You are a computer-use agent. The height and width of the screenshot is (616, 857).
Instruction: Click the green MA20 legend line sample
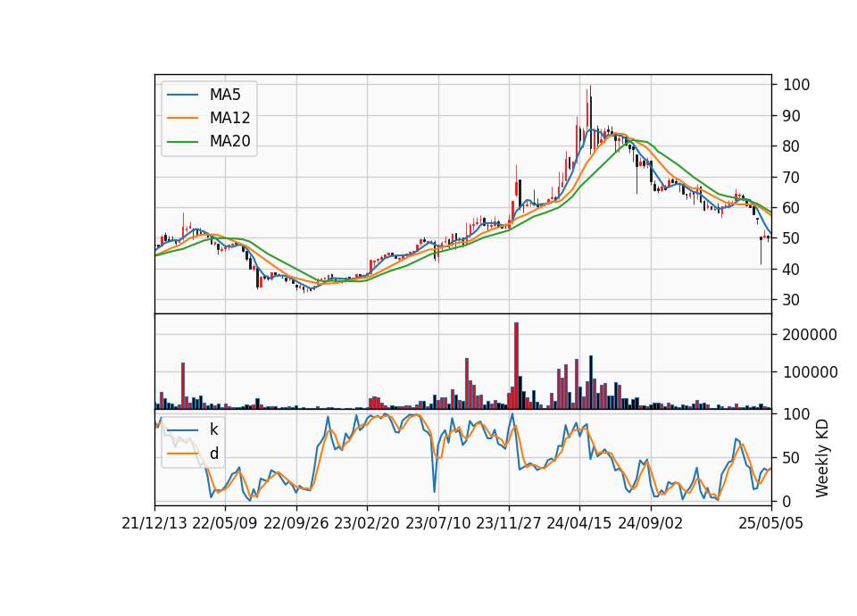click(182, 142)
